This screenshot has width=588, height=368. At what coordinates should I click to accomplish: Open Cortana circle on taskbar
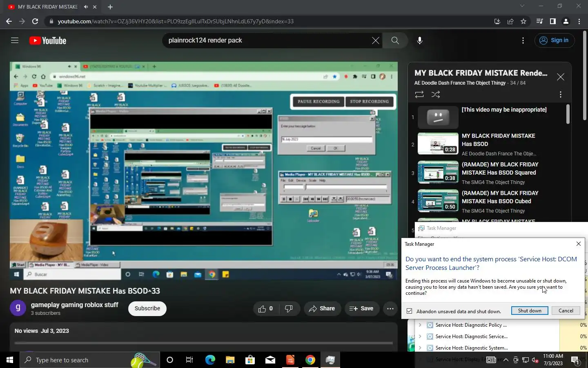[170, 360]
